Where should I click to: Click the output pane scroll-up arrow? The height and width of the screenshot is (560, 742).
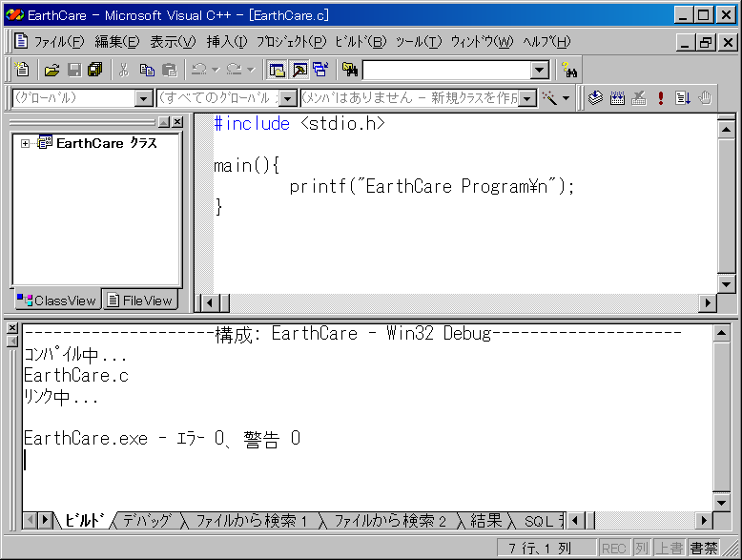point(721,333)
